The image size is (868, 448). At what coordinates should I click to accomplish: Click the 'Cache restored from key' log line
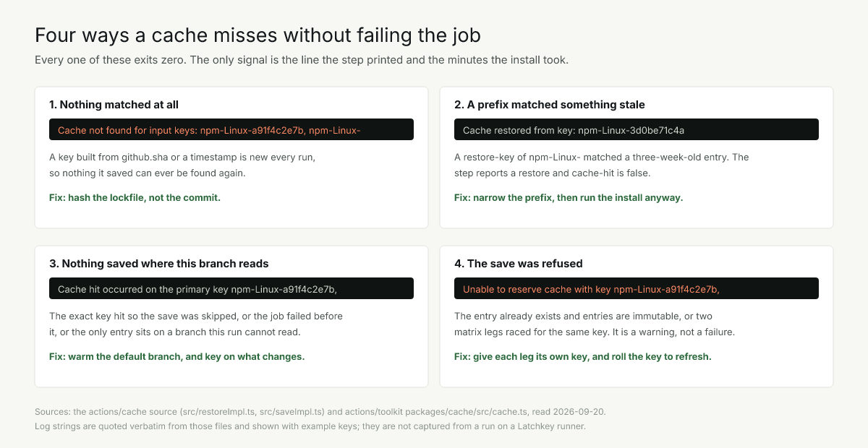(x=637, y=130)
